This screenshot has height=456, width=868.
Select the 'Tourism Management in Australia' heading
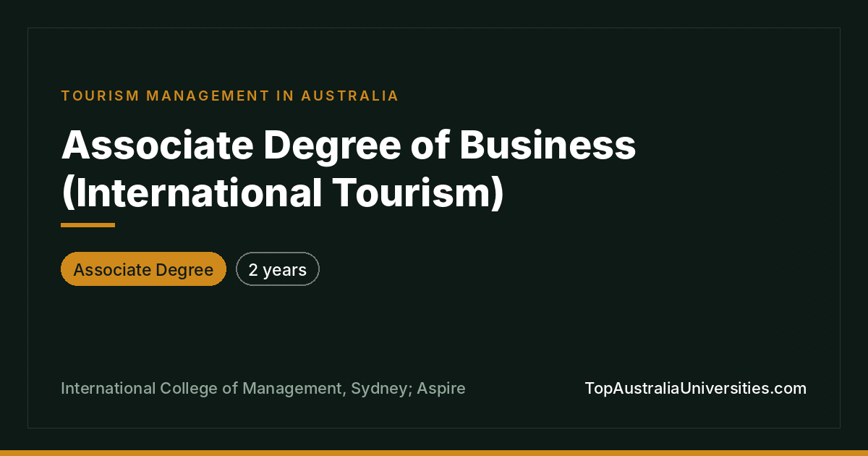230,96
